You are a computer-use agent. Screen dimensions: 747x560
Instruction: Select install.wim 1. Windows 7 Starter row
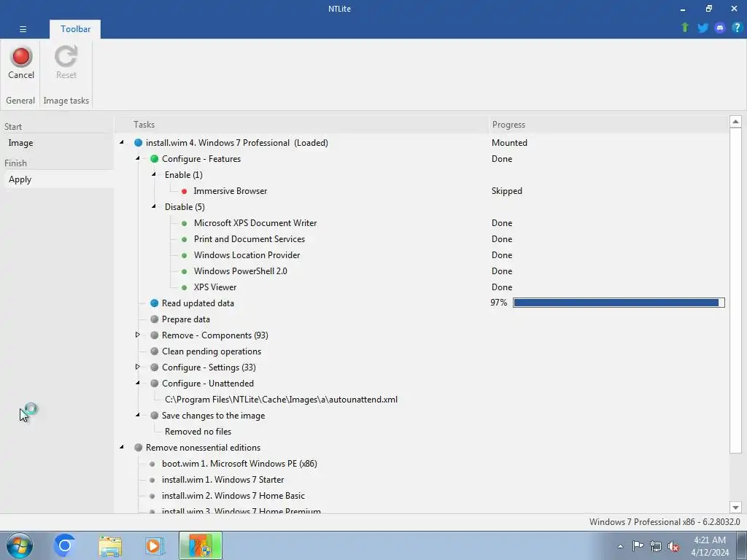click(222, 480)
